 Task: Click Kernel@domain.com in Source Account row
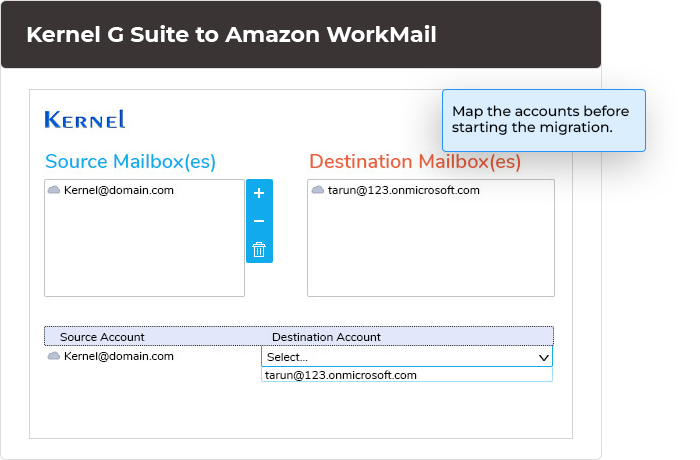(x=119, y=356)
